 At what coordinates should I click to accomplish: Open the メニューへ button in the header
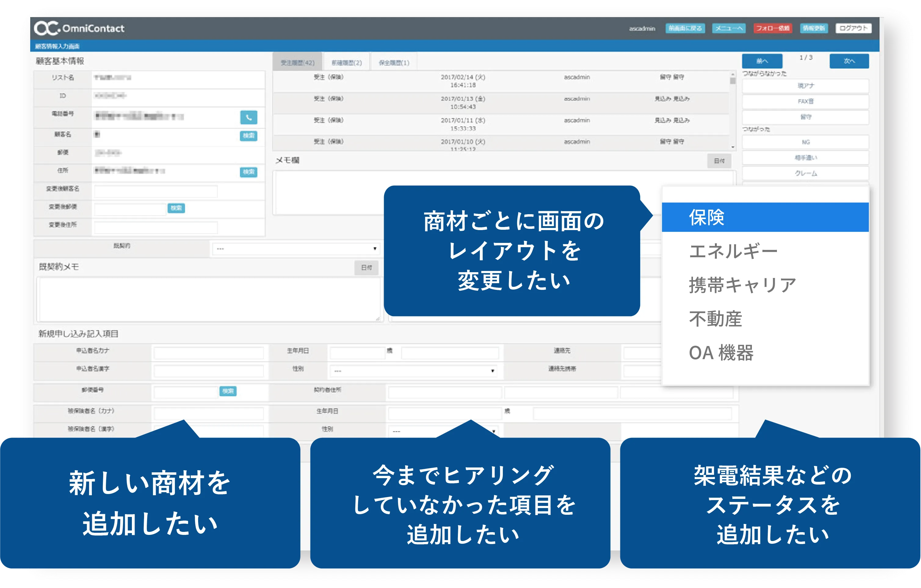click(x=729, y=28)
